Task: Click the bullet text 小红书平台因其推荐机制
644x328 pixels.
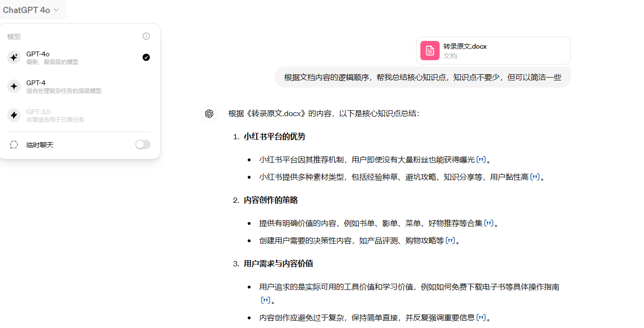Action: coord(367,159)
